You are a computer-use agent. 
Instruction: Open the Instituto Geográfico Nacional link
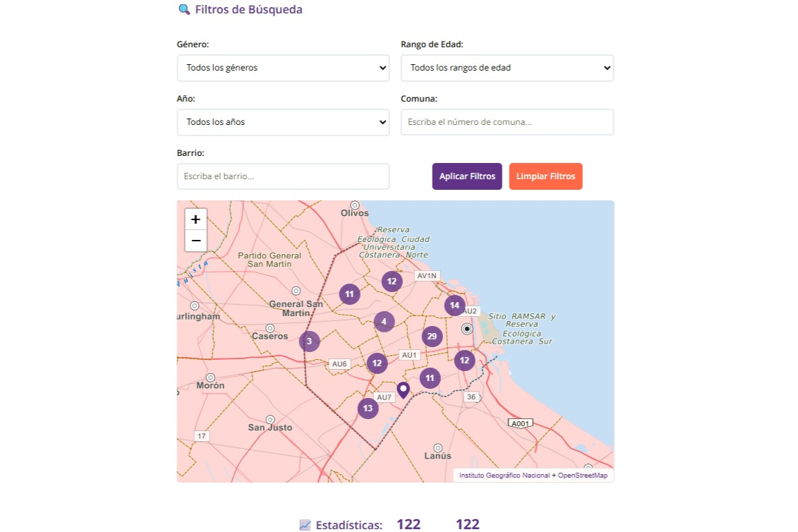(x=504, y=476)
